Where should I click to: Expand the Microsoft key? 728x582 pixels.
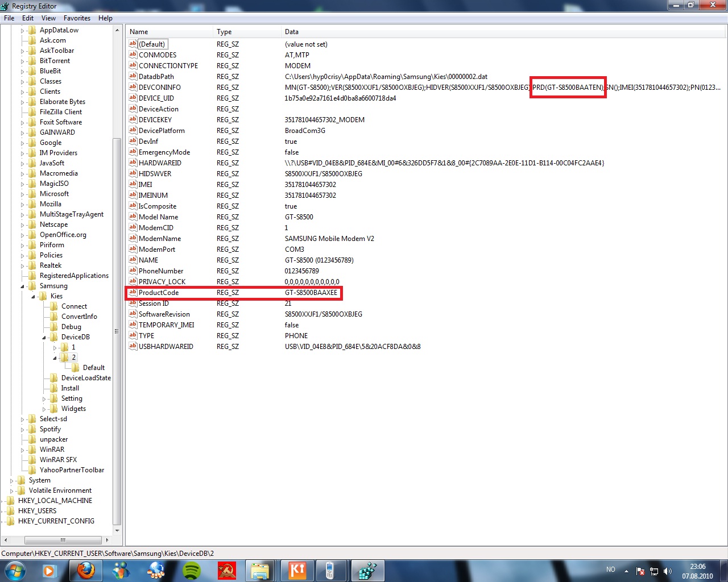[23, 194]
